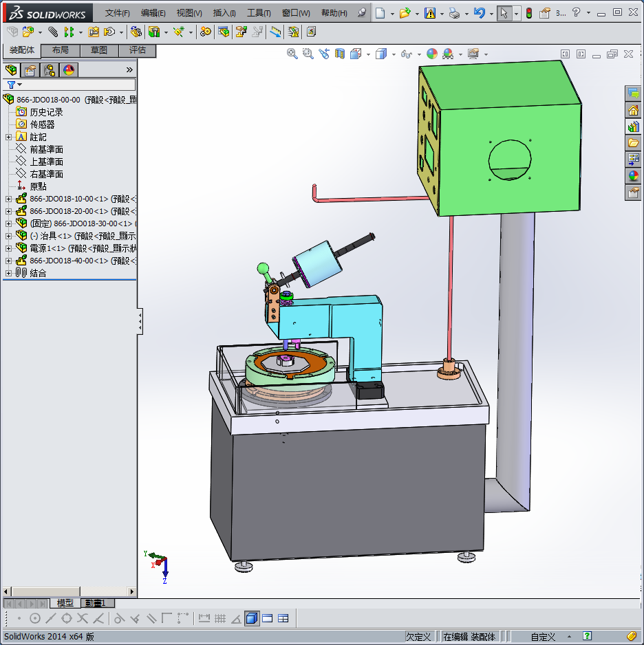The image size is (644, 645).
Task: Toggle the quadrant snap icon at bottom
Action: 67,618
